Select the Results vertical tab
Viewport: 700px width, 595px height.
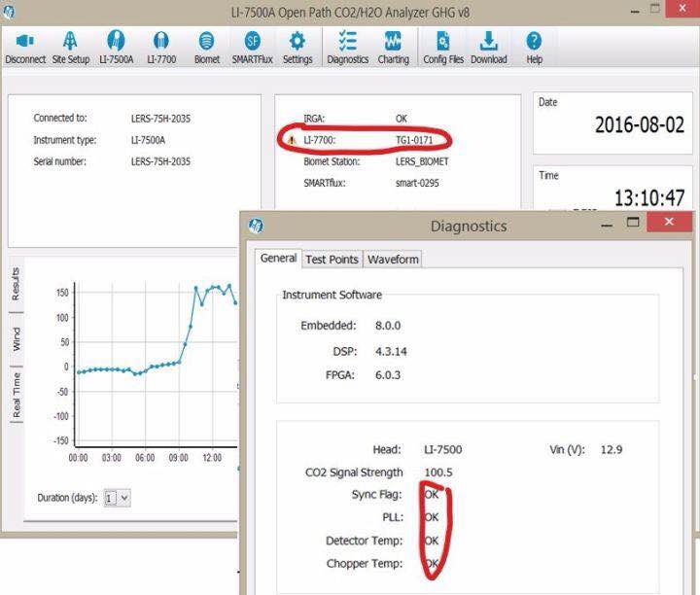pyautogui.click(x=16, y=284)
